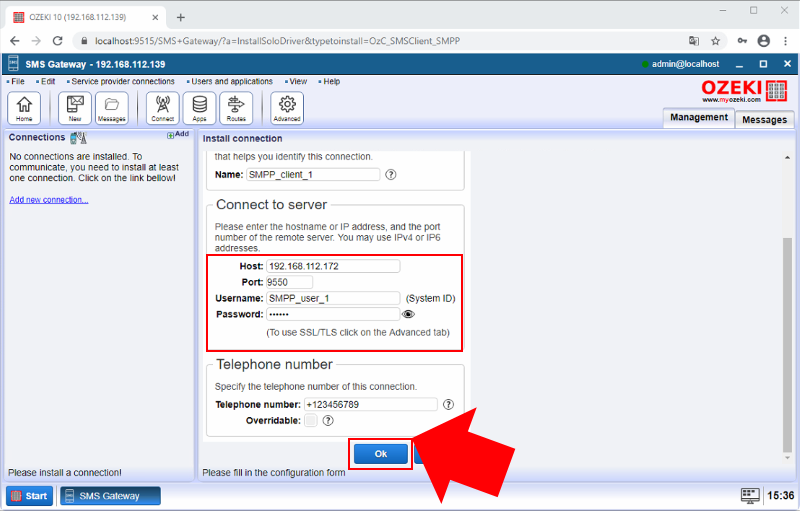Click into the Telephone number field
Image resolution: width=800 pixels, height=511 pixels.
[371, 404]
